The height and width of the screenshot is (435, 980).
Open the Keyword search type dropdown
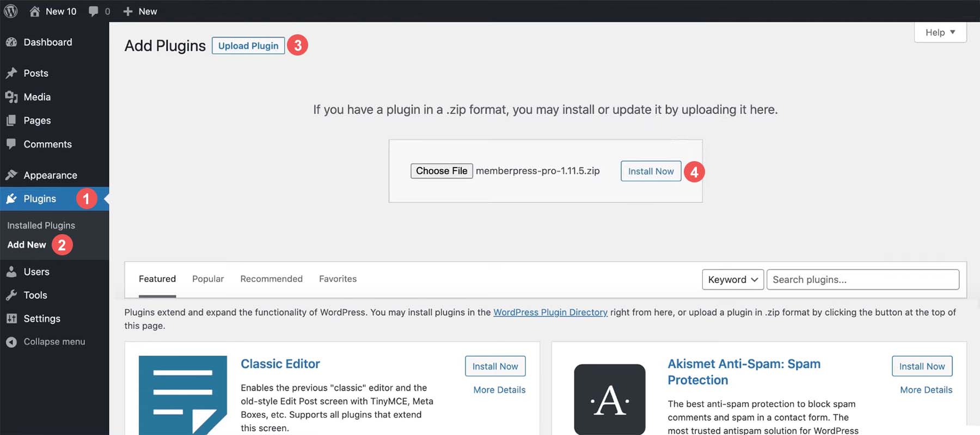(733, 279)
